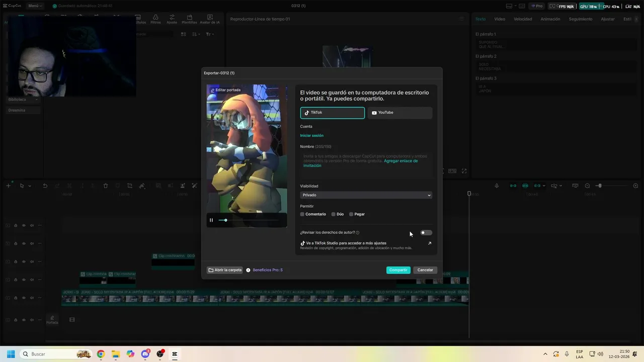644x362 pixels.
Task: Open the layout switcher dropdown
Action: click(512, 6)
